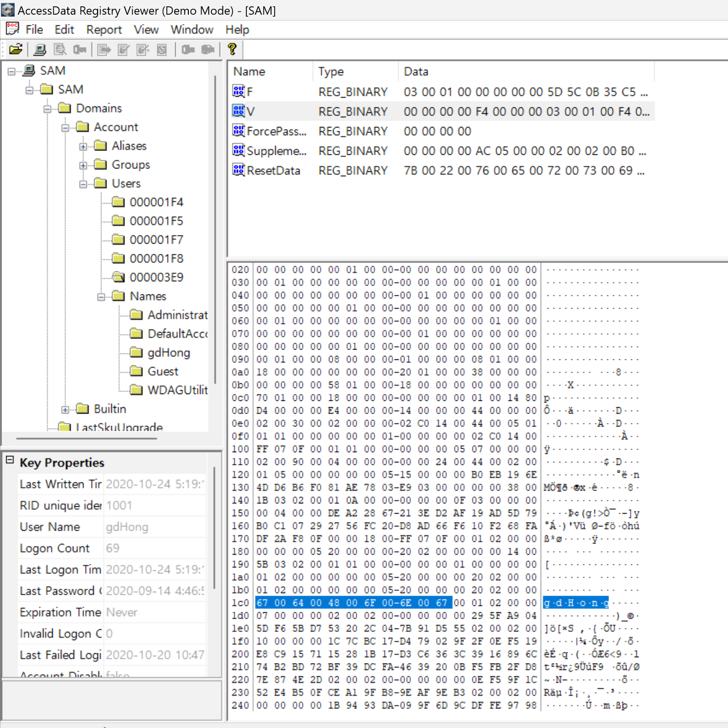
Task: Click the root SAM computer icon
Action: [x=29, y=70]
